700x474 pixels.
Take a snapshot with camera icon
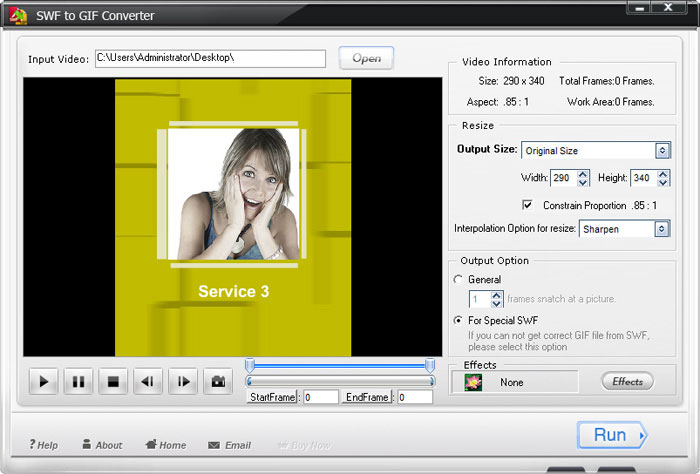coord(218,381)
